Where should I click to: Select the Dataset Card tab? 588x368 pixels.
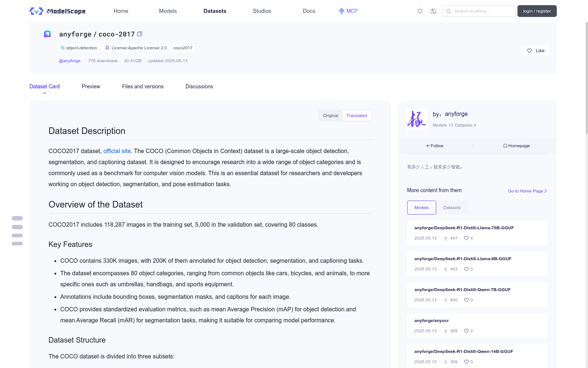tap(44, 86)
